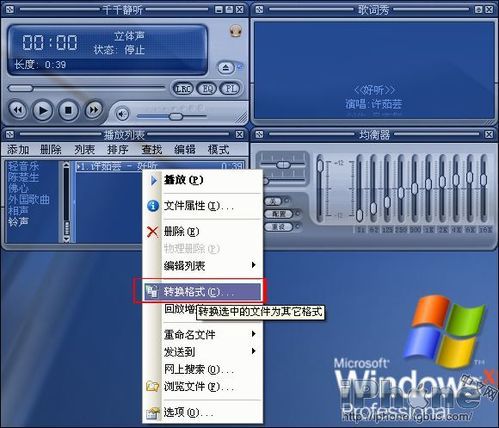Click the volume slider handle
The image size is (499, 428).
tap(176, 117)
